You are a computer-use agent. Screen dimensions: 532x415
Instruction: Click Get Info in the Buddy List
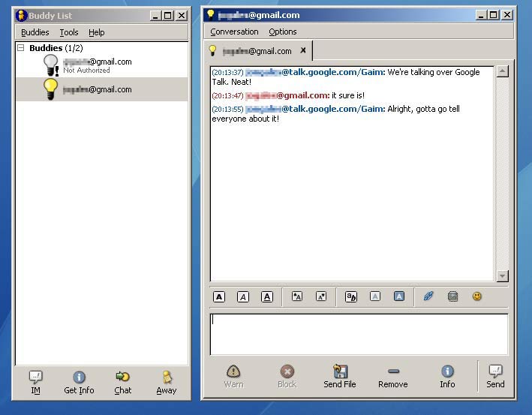pyautogui.click(x=79, y=383)
